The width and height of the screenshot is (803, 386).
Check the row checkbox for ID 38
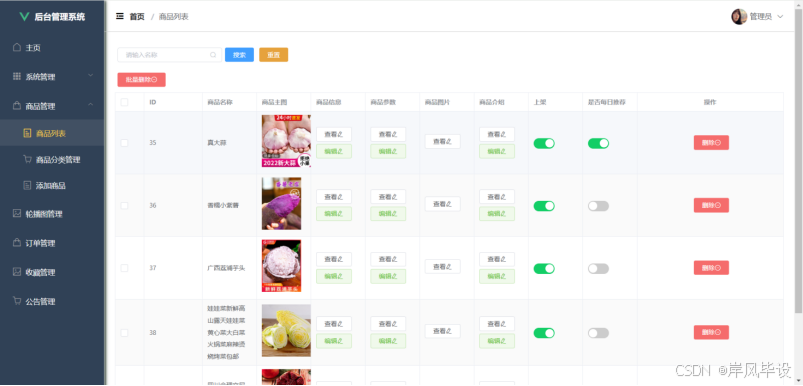pyautogui.click(x=124, y=333)
